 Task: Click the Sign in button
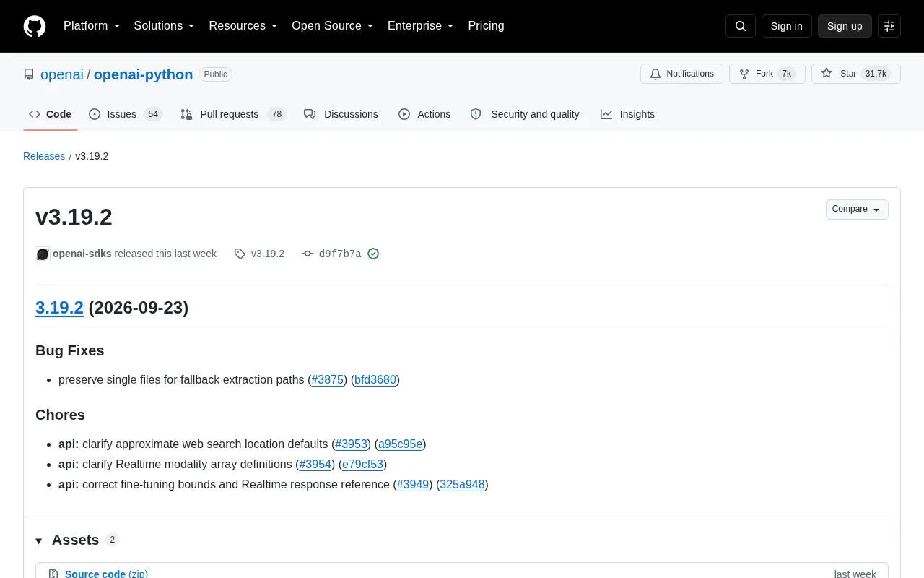(786, 26)
